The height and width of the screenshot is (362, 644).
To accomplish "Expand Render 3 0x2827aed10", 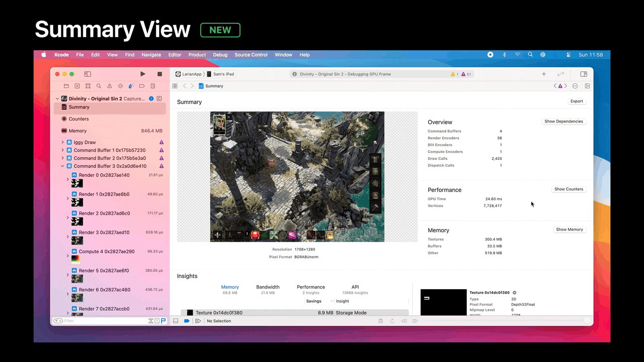I will point(68,237).
